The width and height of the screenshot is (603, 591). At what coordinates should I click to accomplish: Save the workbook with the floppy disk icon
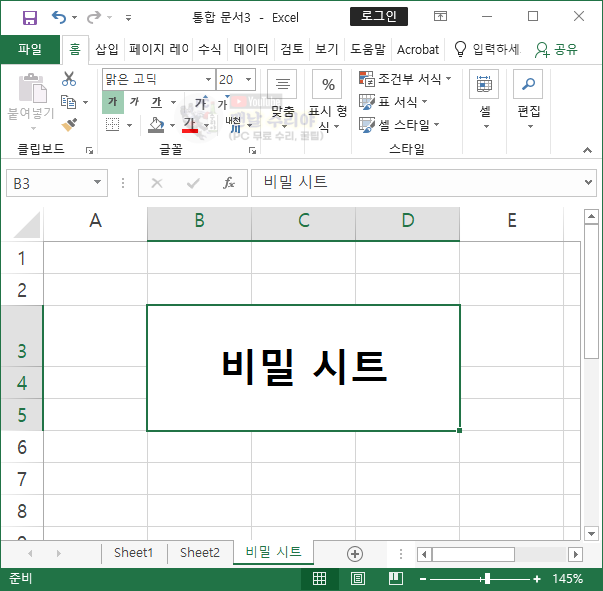[30, 17]
